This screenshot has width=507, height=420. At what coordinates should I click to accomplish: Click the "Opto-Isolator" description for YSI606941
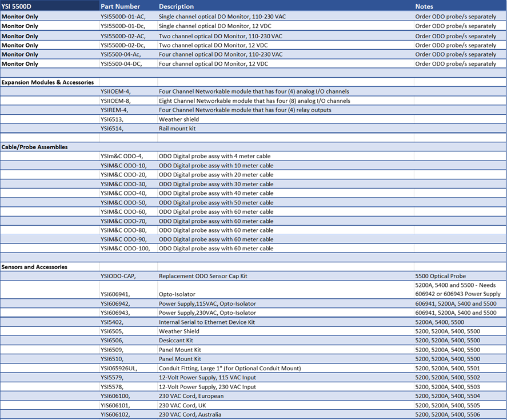[x=177, y=294]
